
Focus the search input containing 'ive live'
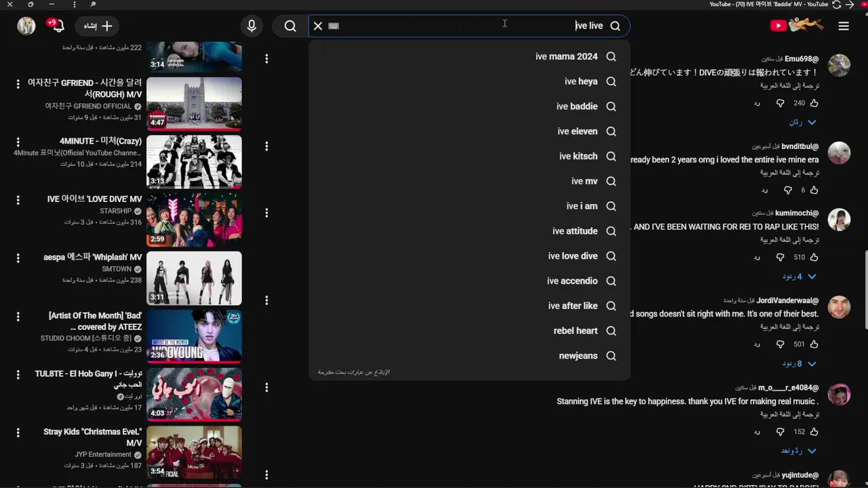(468, 26)
